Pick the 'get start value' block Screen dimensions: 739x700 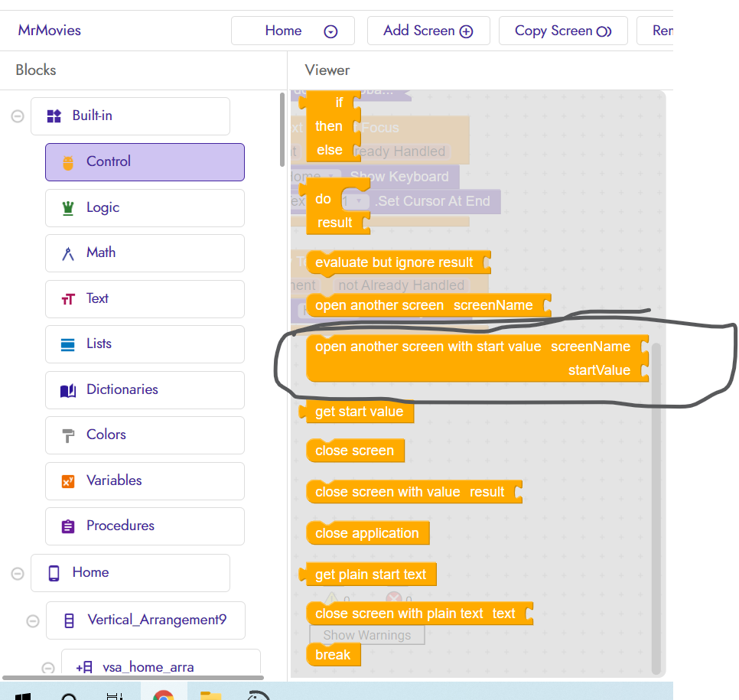[x=359, y=412]
